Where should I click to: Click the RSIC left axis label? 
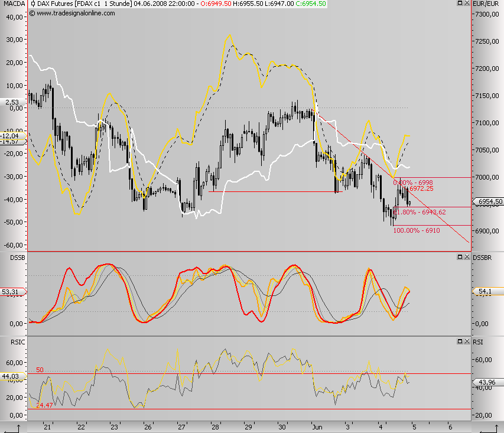(18, 342)
